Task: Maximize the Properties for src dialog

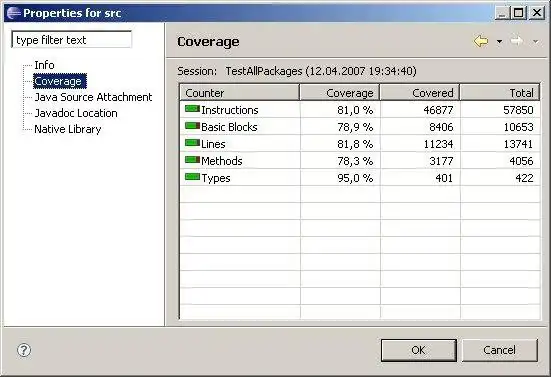Action: [x=518, y=13]
